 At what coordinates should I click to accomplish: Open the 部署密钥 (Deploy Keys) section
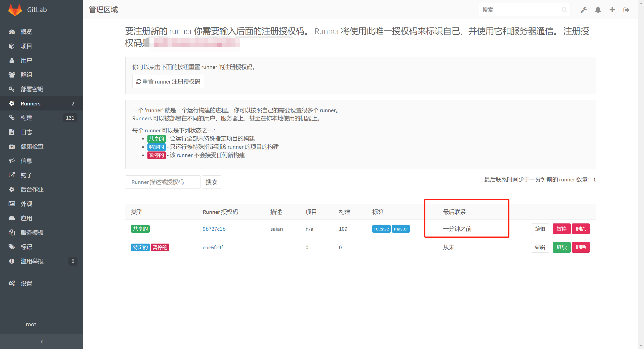33,89
